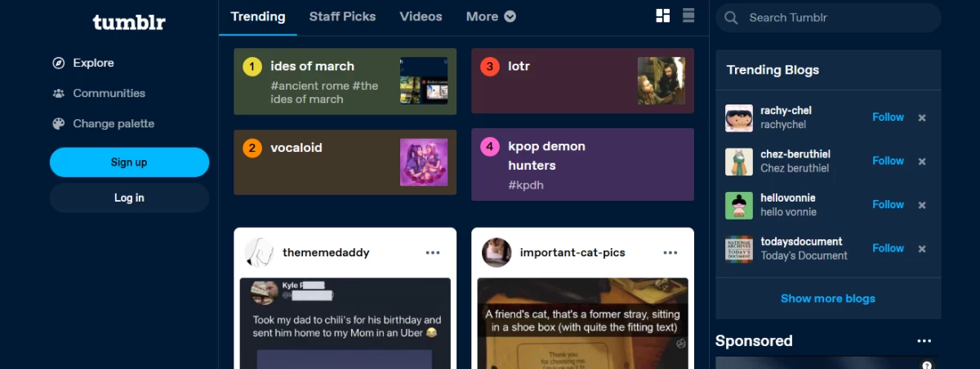Click the important-cat-pics avatar
This screenshot has height=369, width=980.
[497, 252]
